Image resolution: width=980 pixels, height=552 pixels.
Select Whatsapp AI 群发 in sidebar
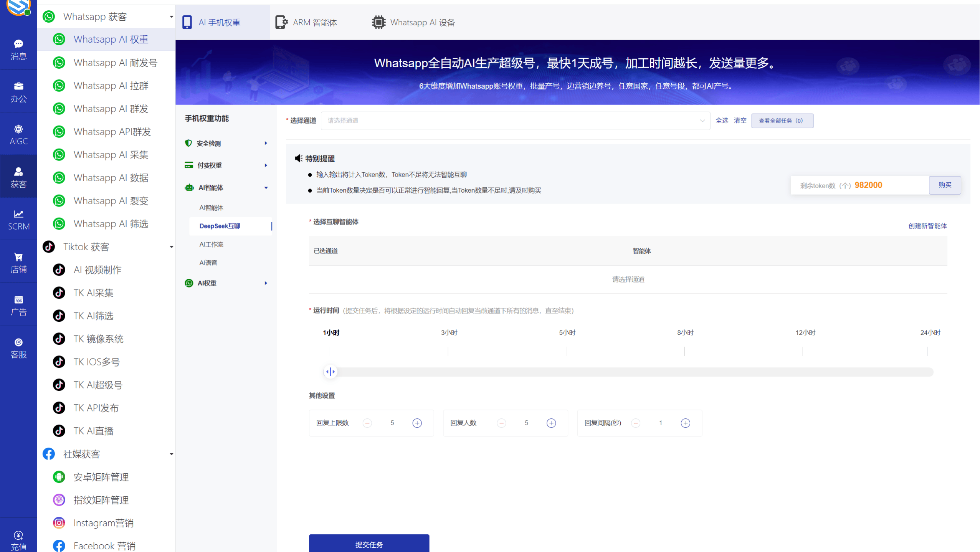click(x=111, y=109)
